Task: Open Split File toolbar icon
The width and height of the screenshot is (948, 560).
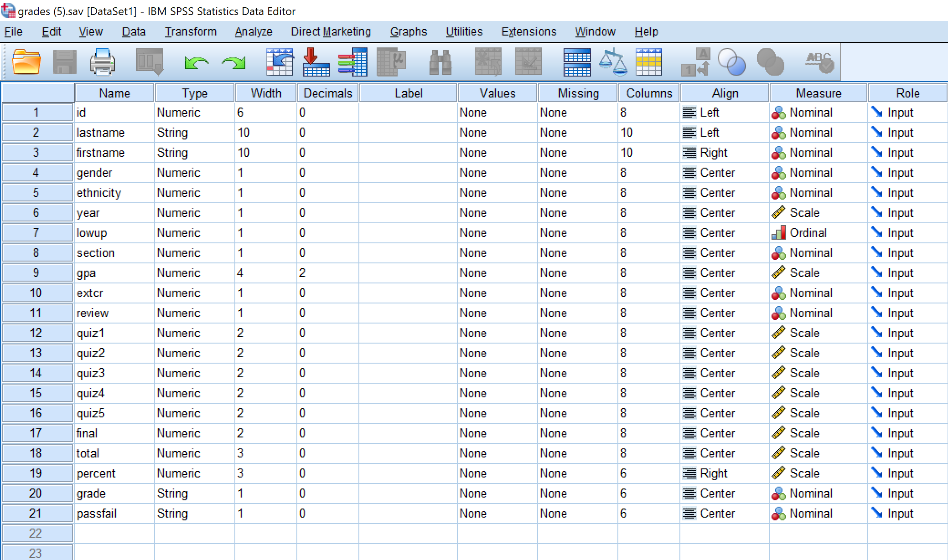Action: [577, 62]
